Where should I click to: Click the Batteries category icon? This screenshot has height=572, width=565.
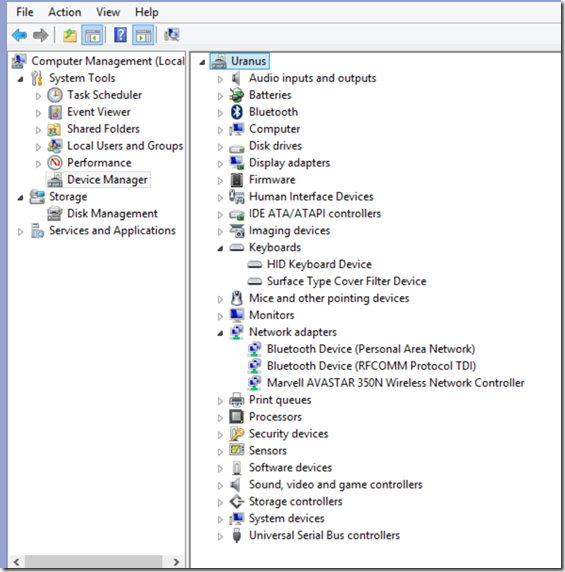point(237,95)
